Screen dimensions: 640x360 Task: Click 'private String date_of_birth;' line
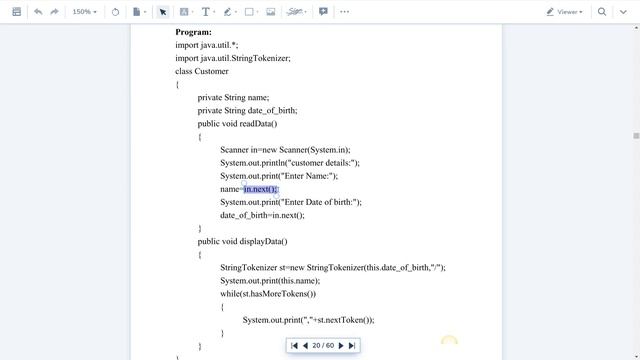[x=247, y=110]
